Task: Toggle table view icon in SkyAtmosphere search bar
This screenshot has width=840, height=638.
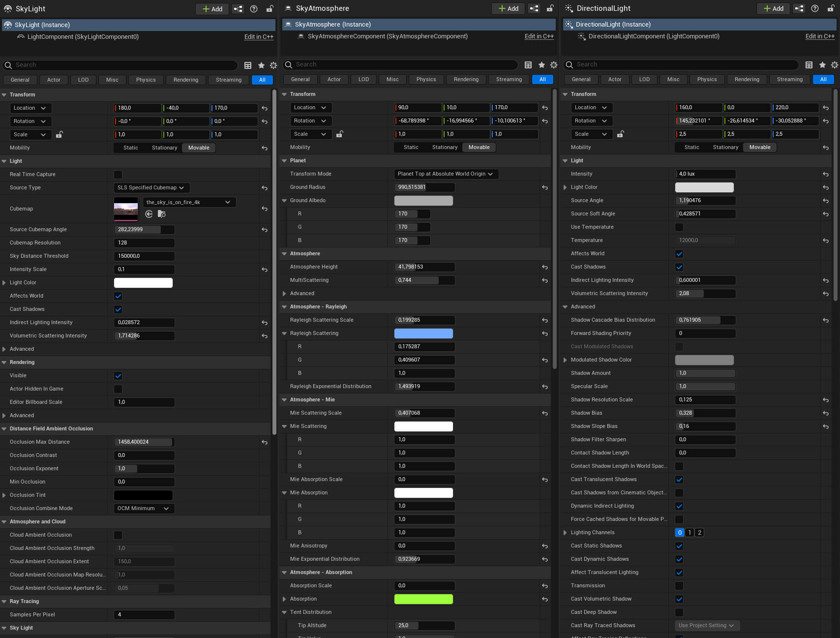Action: point(528,64)
